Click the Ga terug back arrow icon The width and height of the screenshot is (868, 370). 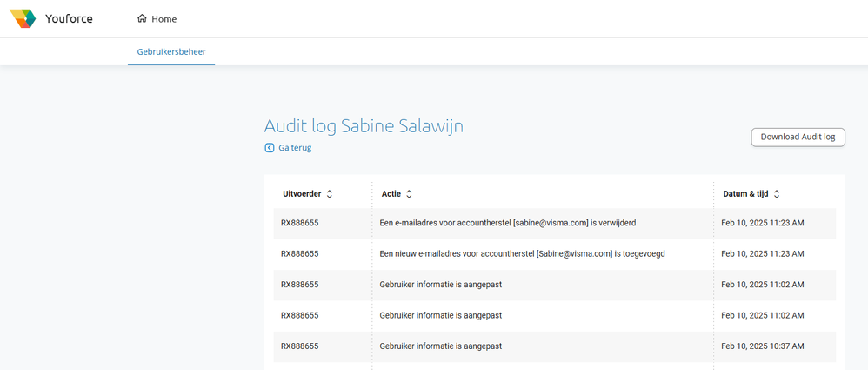click(270, 148)
